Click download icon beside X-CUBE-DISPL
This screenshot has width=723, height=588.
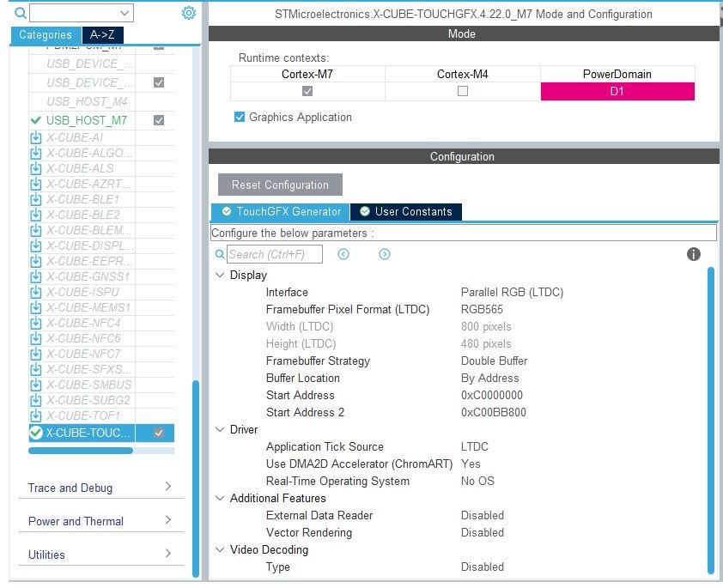(35, 246)
